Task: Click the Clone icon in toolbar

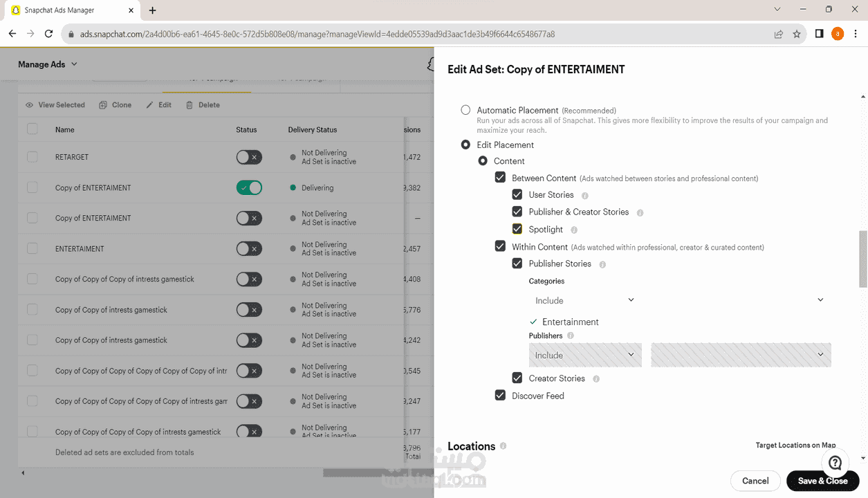Action: [103, 105]
